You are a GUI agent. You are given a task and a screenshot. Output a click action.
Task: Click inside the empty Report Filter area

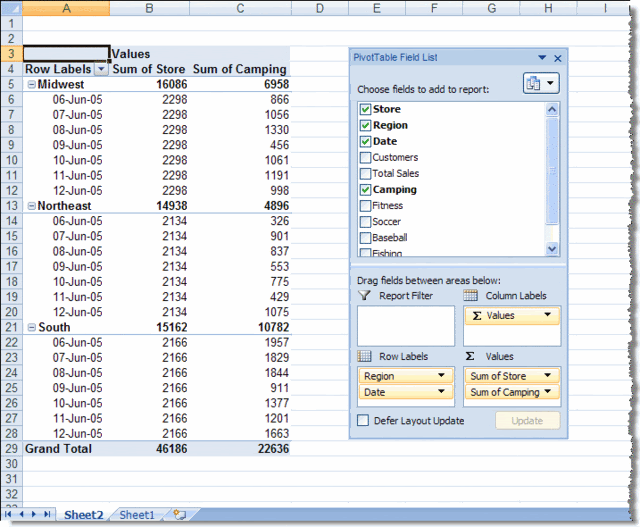(x=406, y=326)
